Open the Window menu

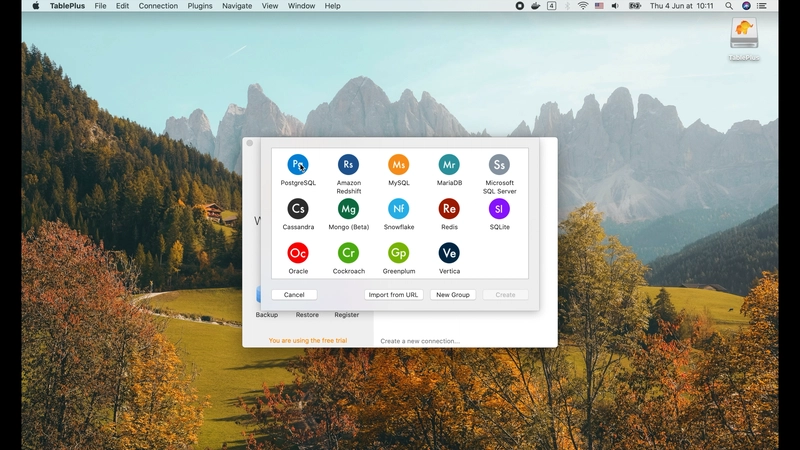point(302,6)
